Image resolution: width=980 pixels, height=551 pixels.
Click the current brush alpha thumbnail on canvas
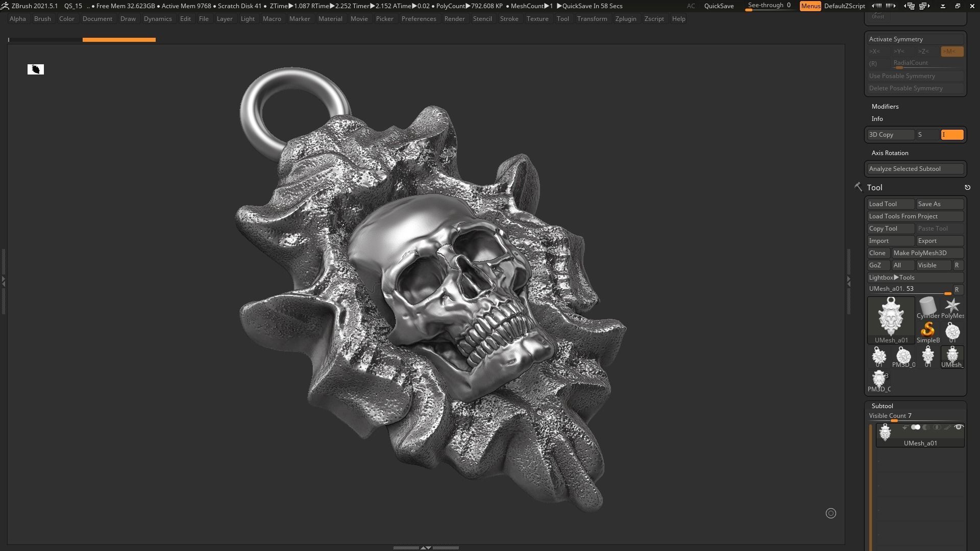(36, 69)
